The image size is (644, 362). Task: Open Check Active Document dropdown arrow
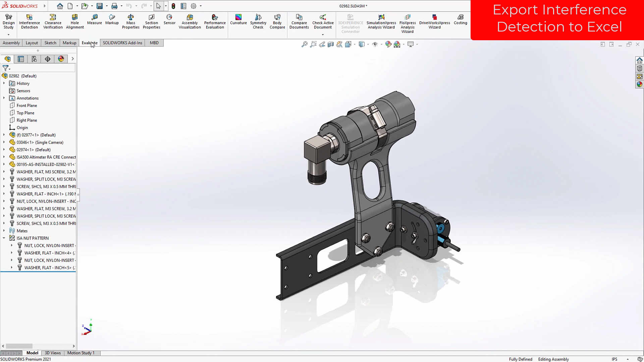pyautogui.click(x=323, y=35)
